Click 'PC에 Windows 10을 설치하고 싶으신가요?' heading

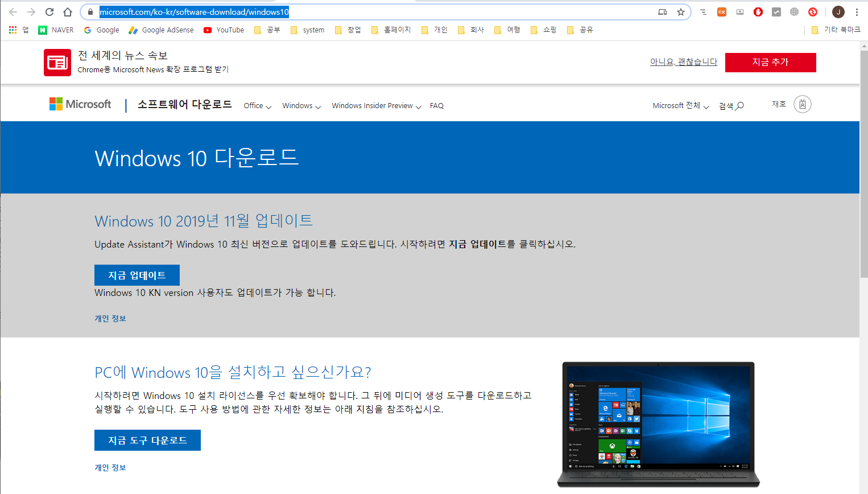233,372
